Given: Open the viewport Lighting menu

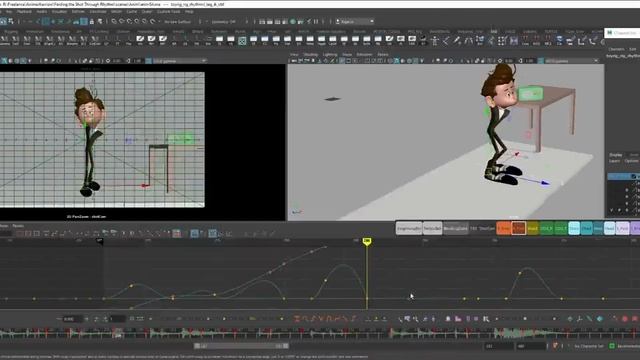Looking at the screenshot, I should point(330,54).
